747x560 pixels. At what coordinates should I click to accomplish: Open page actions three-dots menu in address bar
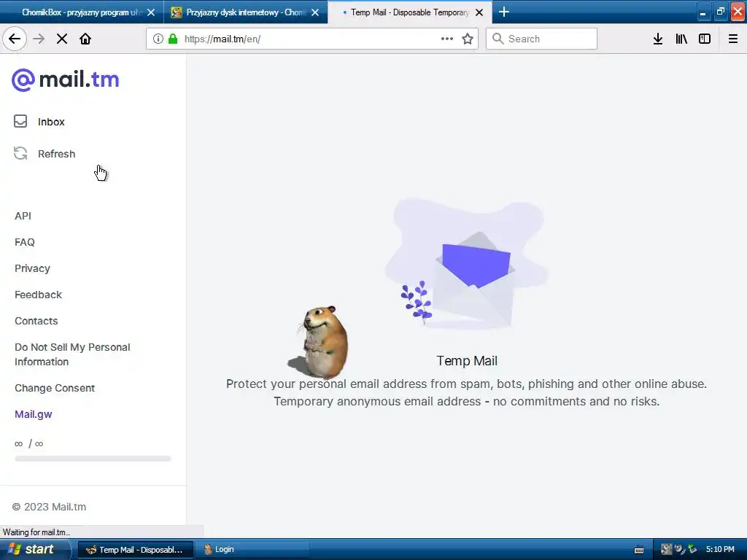click(x=447, y=39)
